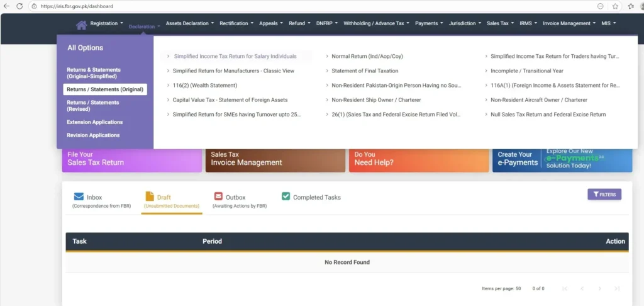Select Returns / Statements (Original) option
Viewport: 644px width, 306px height.
click(x=105, y=89)
